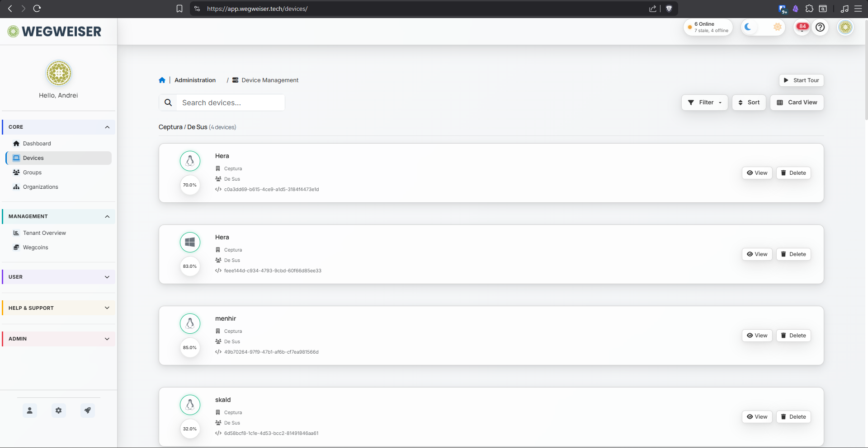Open Groups in the sidebar
Image resolution: width=868 pixels, height=448 pixels.
pos(32,173)
